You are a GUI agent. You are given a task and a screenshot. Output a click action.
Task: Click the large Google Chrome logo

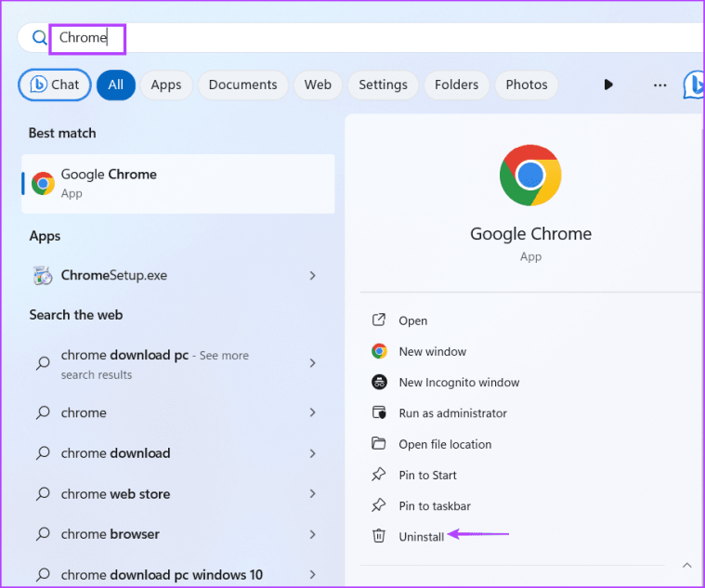(x=530, y=175)
